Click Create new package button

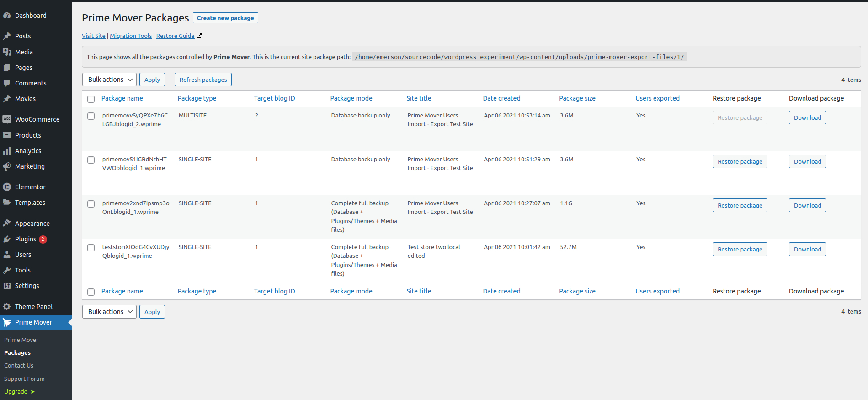(225, 18)
